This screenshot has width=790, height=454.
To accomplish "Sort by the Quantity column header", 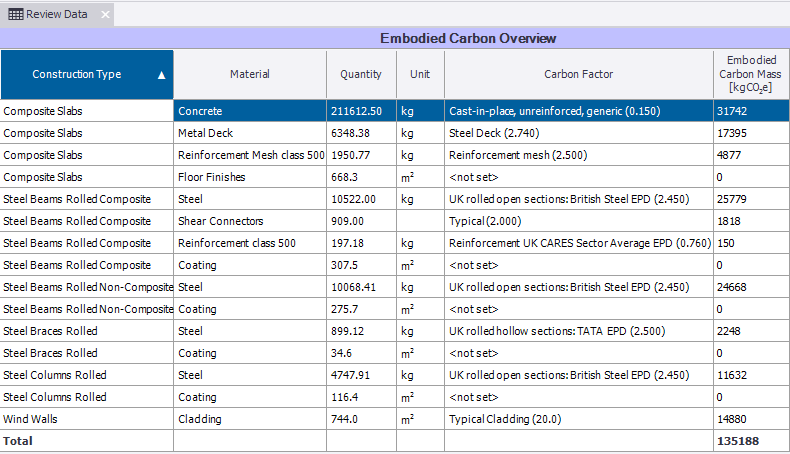I will coord(361,74).
